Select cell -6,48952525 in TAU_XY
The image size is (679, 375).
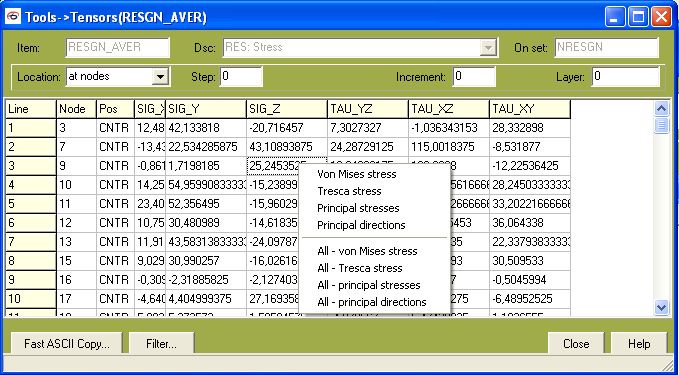click(530, 299)
